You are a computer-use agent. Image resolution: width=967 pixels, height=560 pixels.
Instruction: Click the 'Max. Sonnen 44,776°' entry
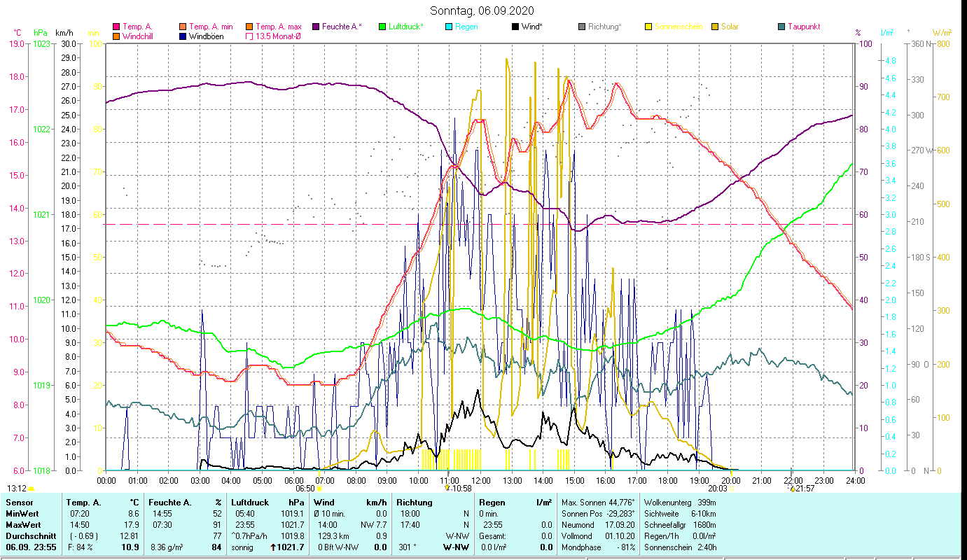599,503
